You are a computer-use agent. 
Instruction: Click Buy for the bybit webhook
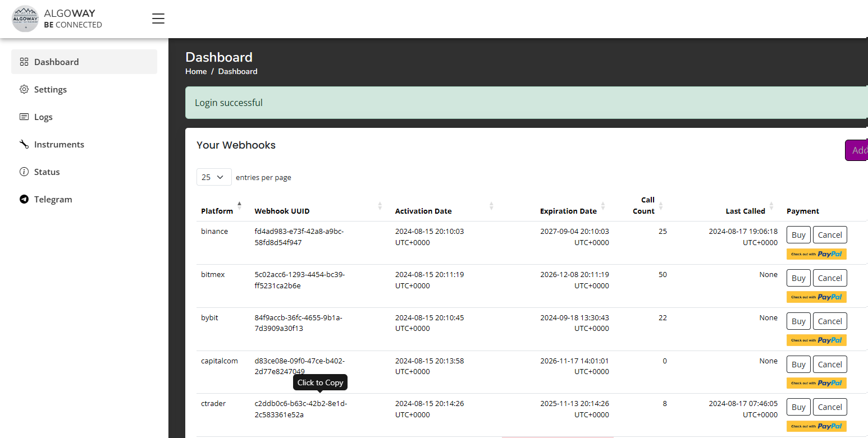(x=798, y=321)
